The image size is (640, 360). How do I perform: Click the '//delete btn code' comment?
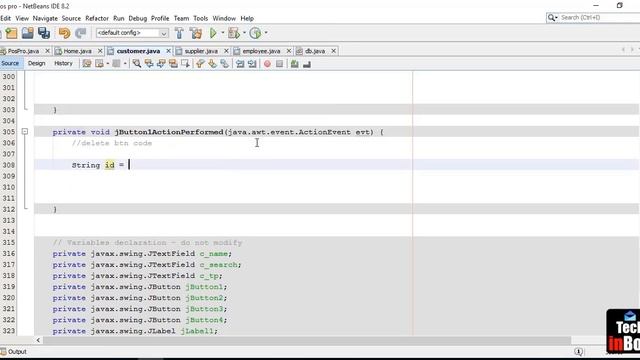point(112,143)
